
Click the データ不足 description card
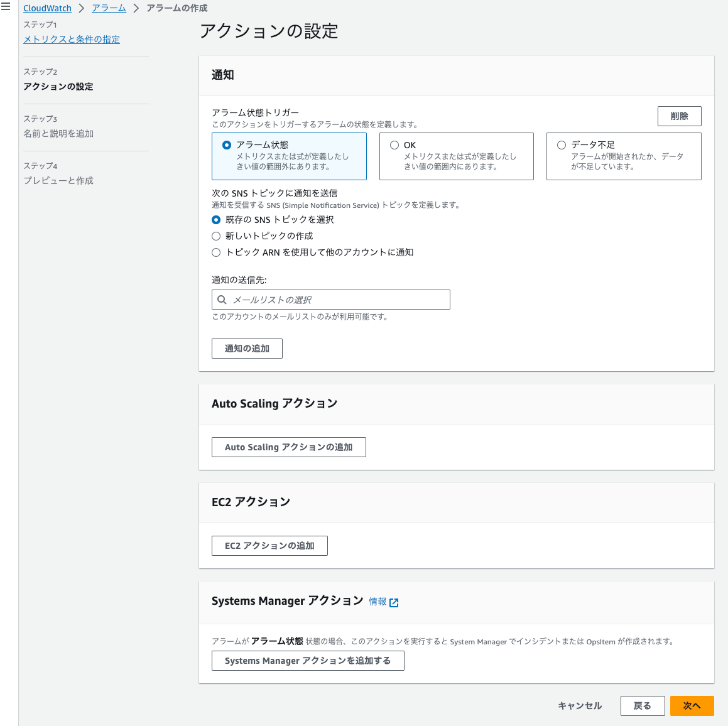624,156
